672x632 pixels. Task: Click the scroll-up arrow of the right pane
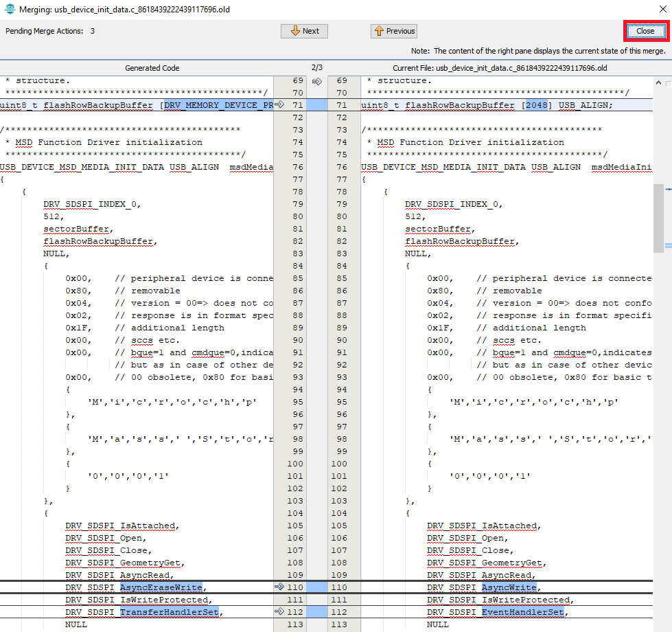(659, 84)
